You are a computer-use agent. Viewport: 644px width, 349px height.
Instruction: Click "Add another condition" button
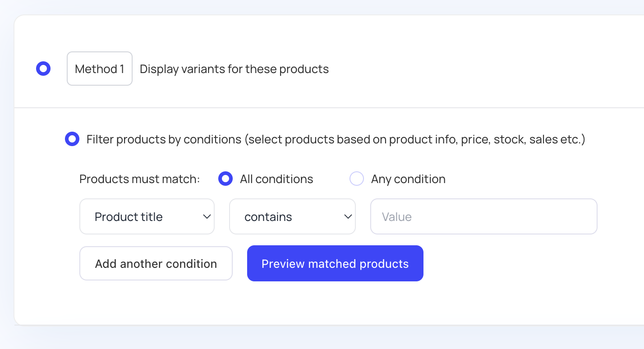[x=156, y=264]
